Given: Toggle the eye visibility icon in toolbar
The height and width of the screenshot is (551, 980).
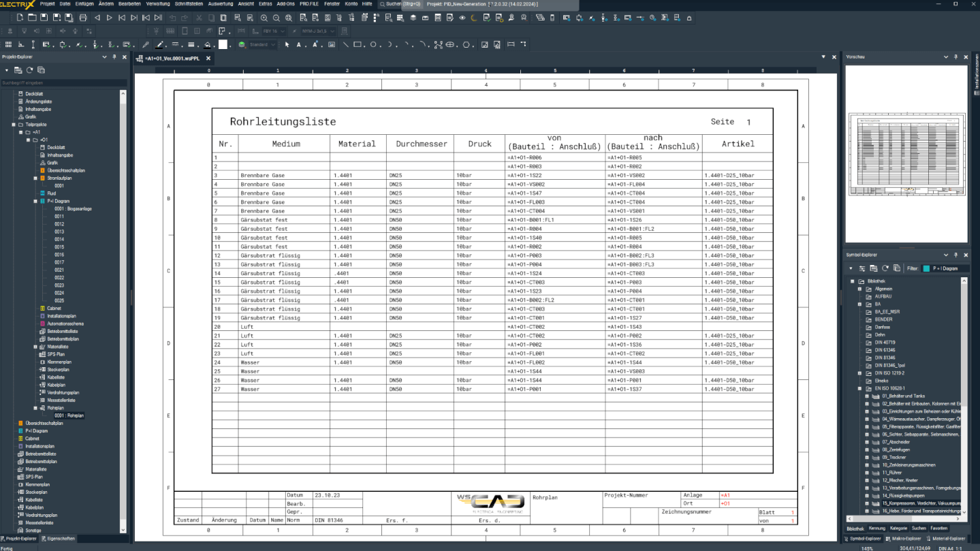Looking at the screenshot, I should point(462,18).
